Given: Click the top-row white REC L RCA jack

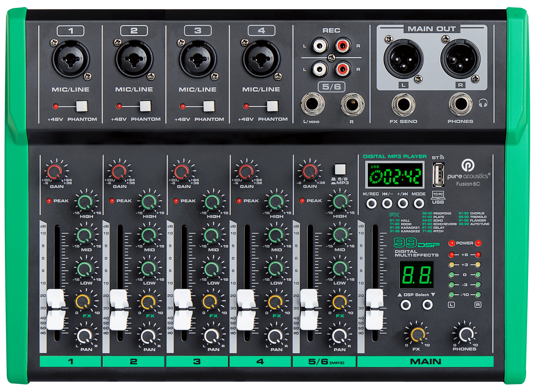Looking at the screenshot, I should click(320, 46).
